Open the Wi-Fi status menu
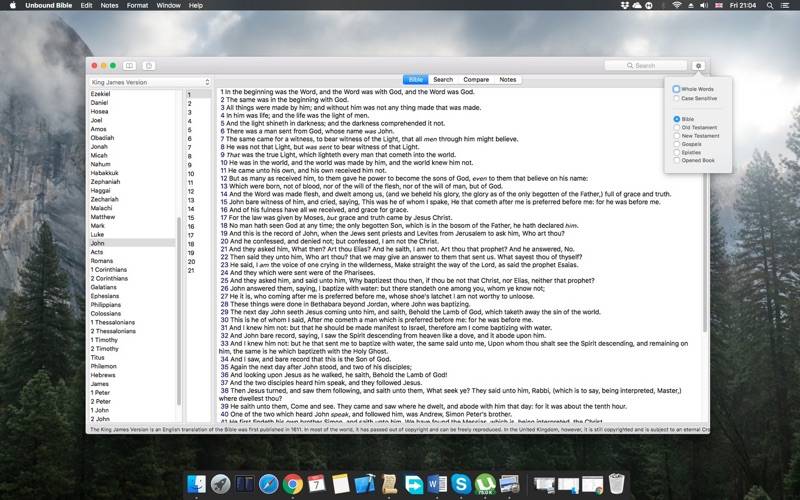 [x=677, y=5]
